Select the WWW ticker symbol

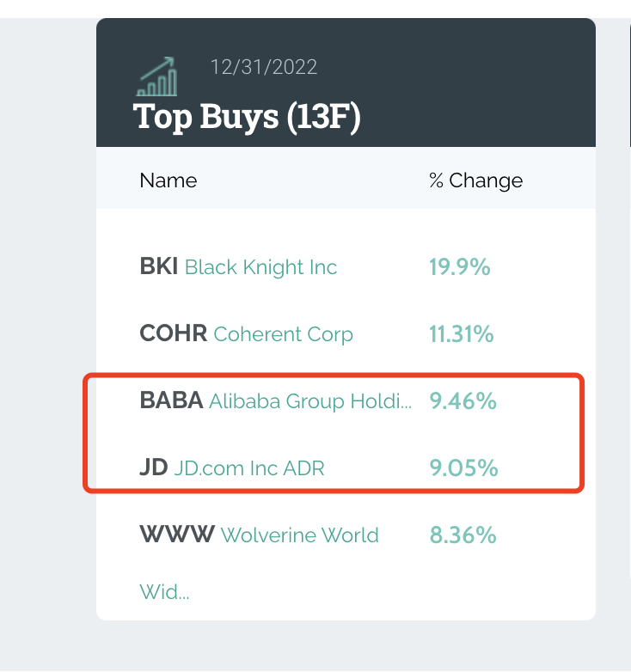tap(176, 535)
